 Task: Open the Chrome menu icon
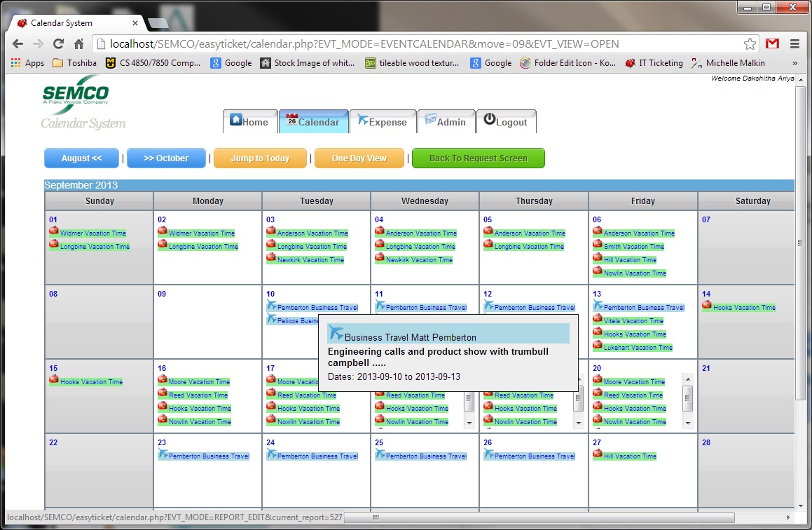point(794,43)
